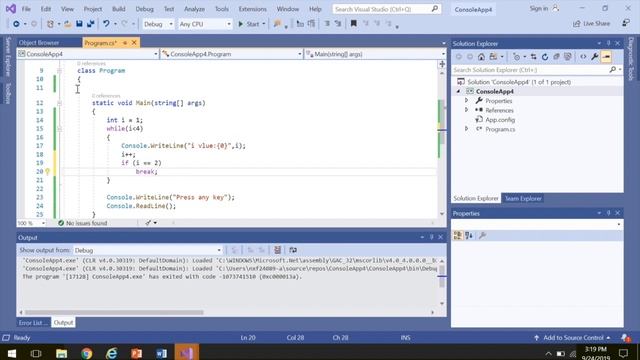This screenshot has width=640, height=360.
Task: Toggle a bookmark with the toolbar bookmark icon
Action: 353,24
